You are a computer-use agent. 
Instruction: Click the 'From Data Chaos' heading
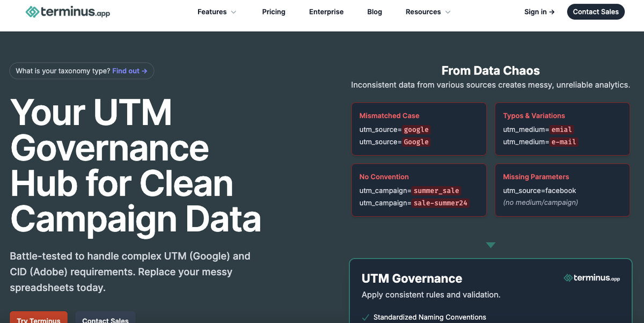(491, 70)
